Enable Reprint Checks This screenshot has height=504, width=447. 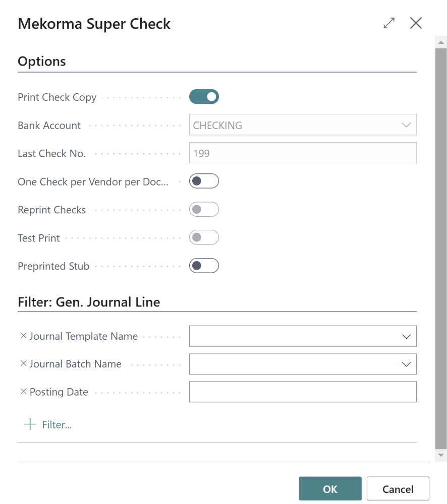point(204,209)
